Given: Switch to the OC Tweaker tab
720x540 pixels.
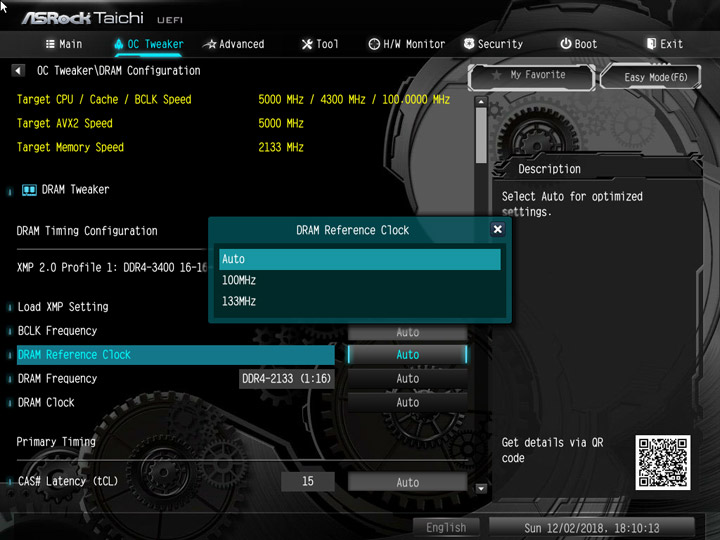Looking at the screenshot, I should [x=149, y=44].
